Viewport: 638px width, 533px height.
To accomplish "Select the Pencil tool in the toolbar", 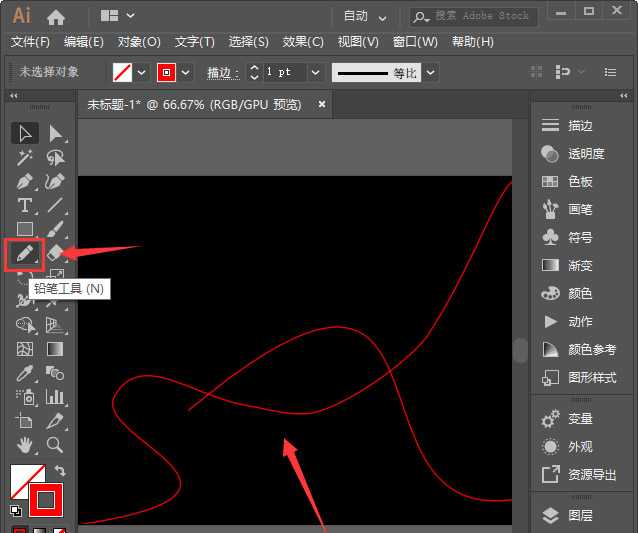I will click(x=25, y=254).
